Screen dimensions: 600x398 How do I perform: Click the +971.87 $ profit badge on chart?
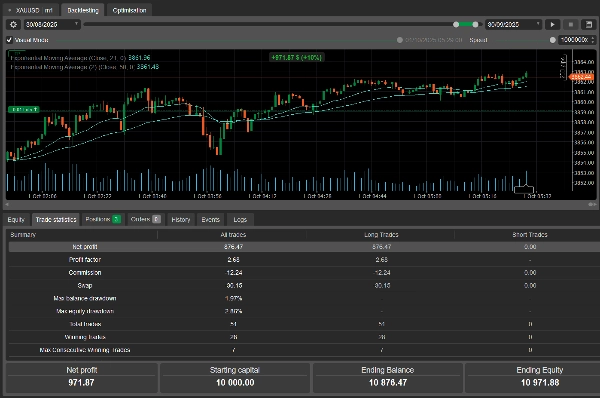click(x=297, y=57)
